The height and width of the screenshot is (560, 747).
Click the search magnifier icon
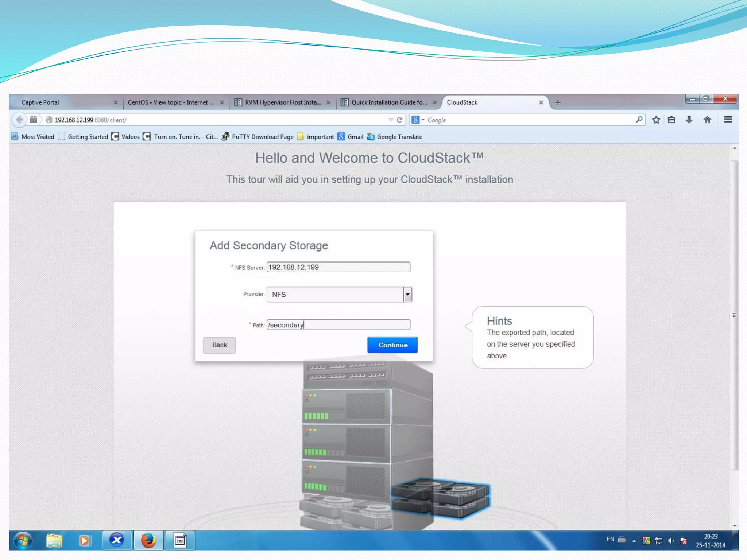[639, 120]
